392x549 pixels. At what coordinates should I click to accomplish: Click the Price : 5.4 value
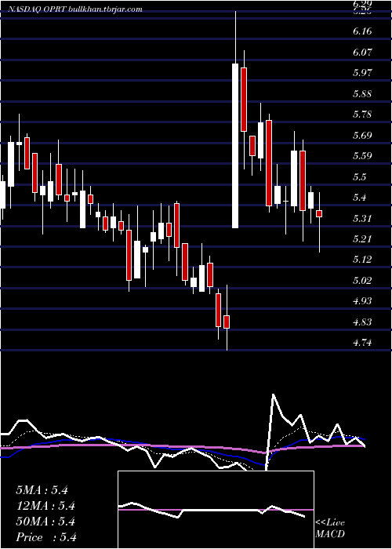46,537
